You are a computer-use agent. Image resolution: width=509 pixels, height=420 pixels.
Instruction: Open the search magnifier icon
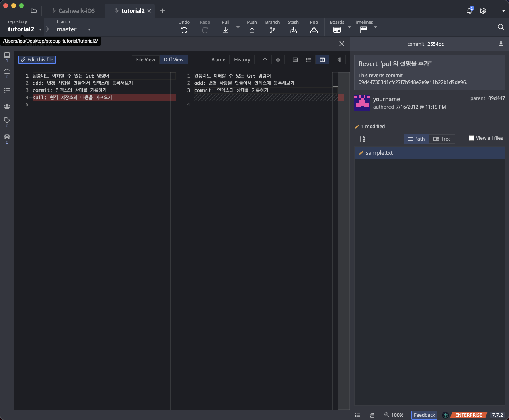point(501,27)
